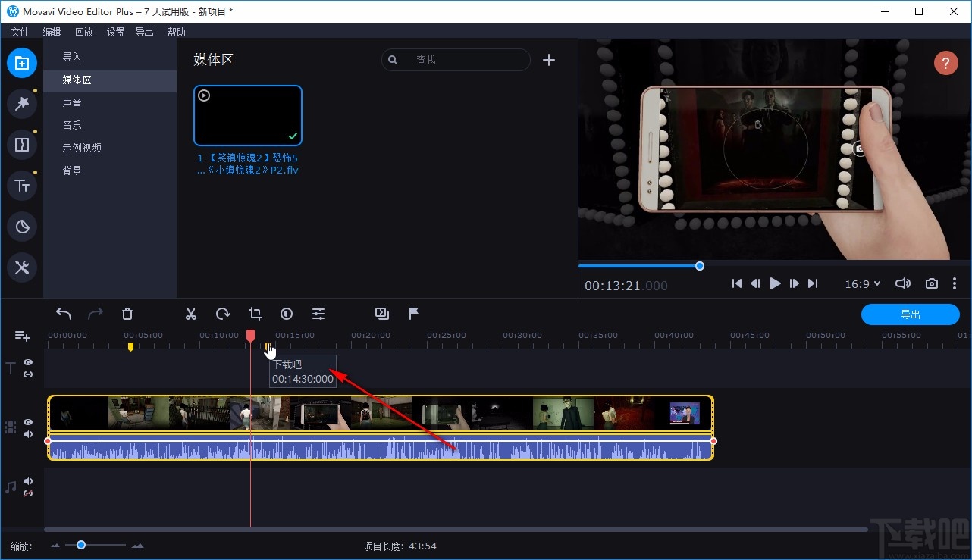Click the title track T icon
The width and height of the screenshot is (972, 560).
point(11,368)
